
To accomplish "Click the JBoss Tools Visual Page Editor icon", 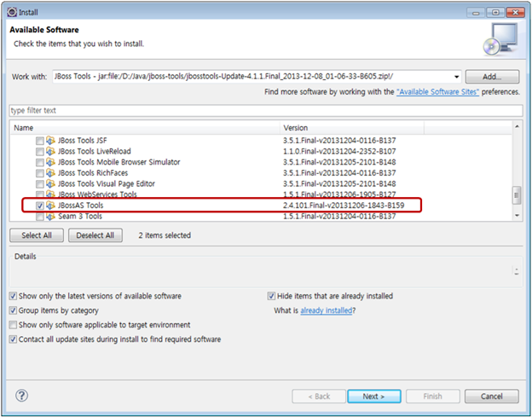I will click(x=50, y=183).
